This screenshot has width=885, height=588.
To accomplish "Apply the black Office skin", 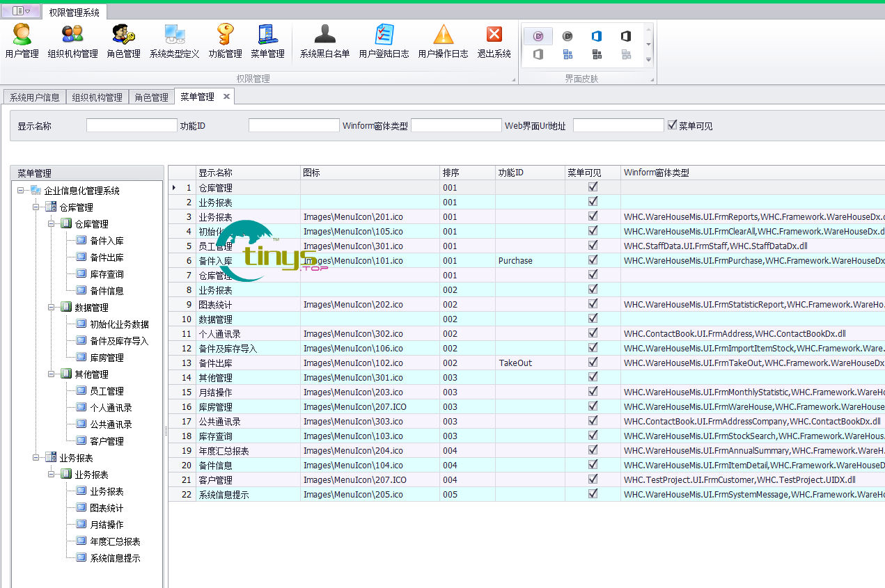I will coord(626,36).
